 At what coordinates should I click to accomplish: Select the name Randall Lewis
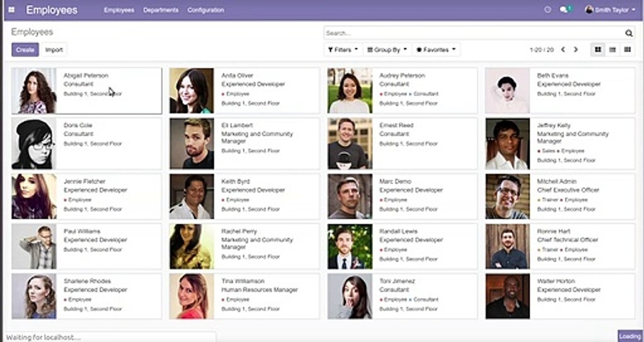[398, 231]
